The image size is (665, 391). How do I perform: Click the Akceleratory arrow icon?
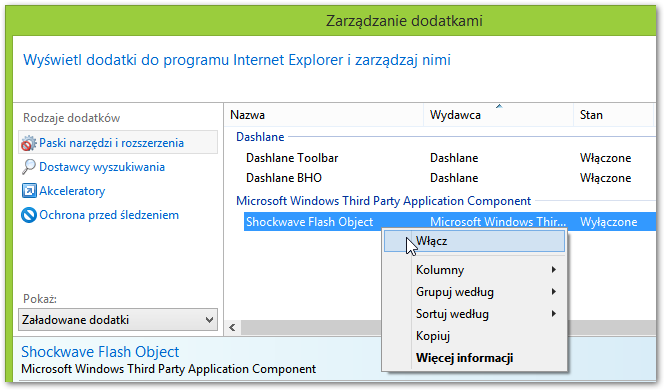click(x=29, y=191)
